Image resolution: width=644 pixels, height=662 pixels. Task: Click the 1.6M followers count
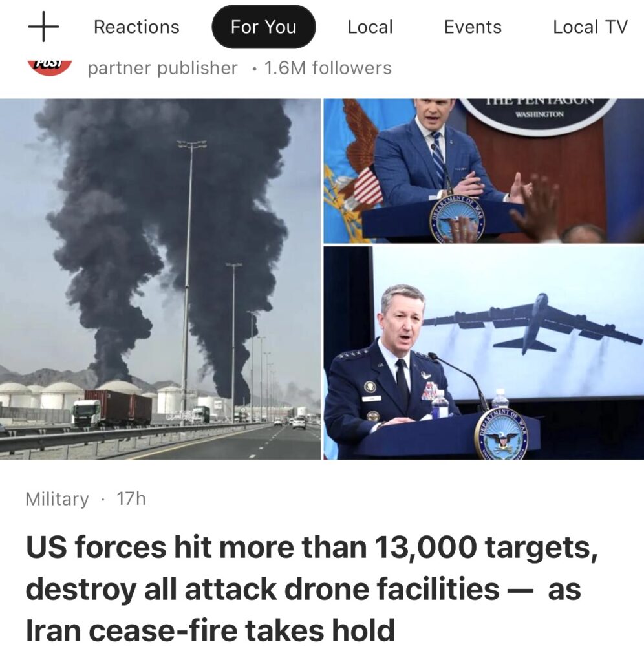coord(328,68)
